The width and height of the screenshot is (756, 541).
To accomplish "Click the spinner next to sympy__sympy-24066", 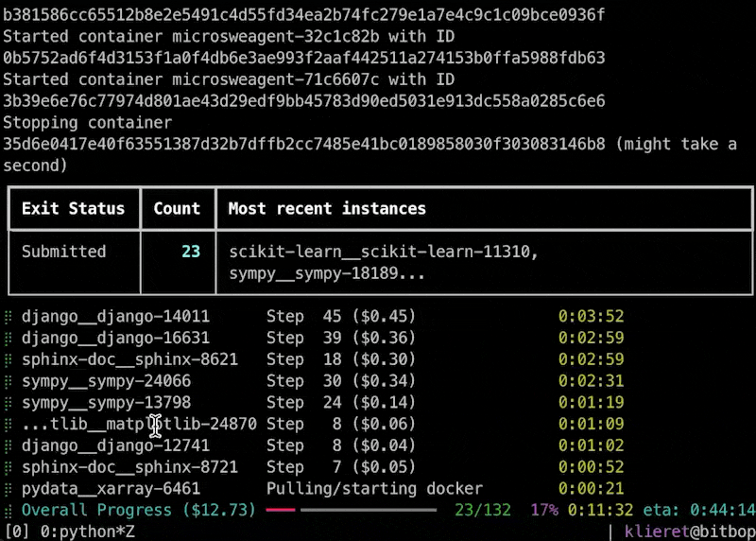I will click(8, 381).
